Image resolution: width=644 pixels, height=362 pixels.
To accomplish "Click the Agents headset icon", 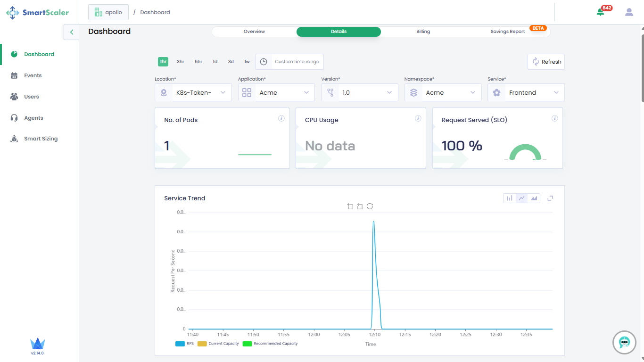I will click(x=14, y=118).
